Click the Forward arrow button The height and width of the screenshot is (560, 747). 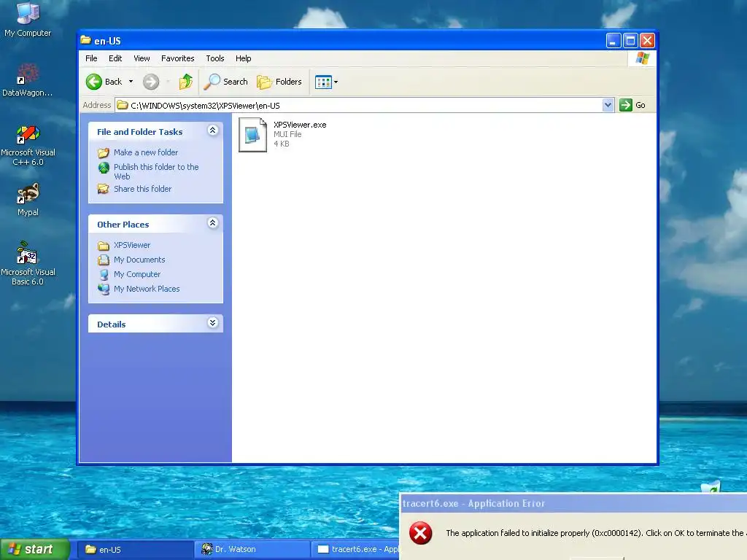point(151,82)
